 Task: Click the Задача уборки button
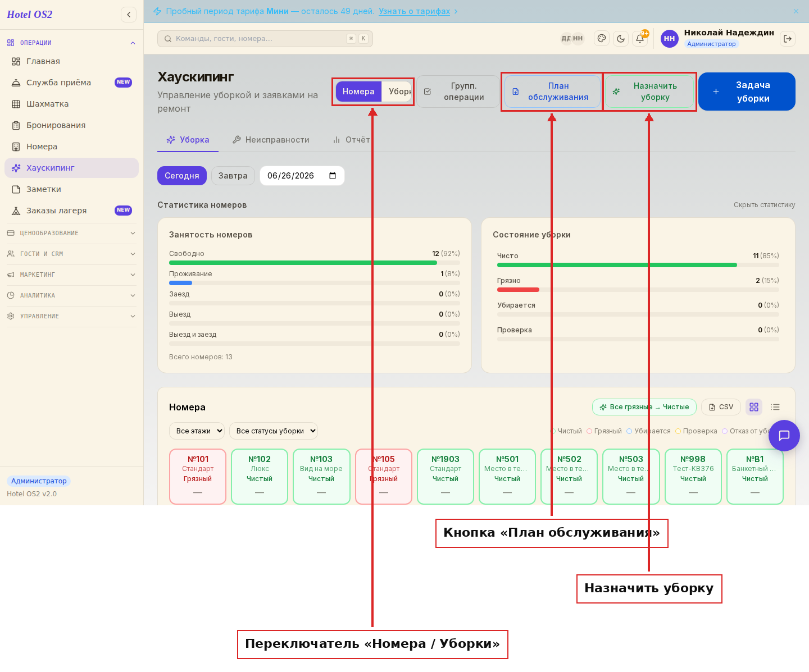pyautogui.click(x=747, y=92)
